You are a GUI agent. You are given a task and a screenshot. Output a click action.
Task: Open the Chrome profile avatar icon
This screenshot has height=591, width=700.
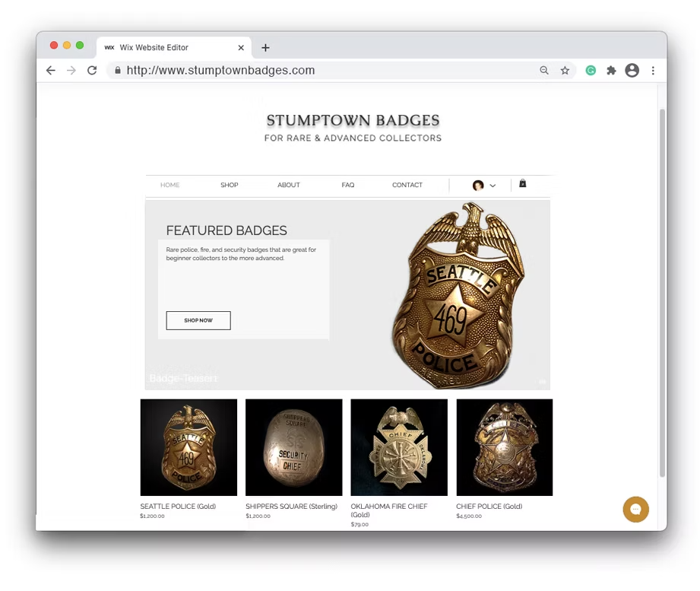[x=632, y=71]
